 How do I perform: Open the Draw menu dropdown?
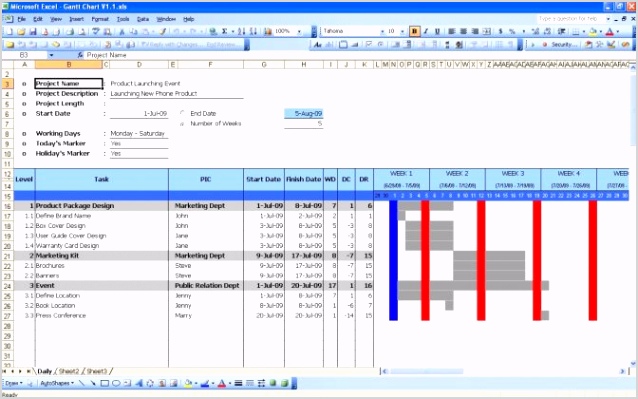pos(13,383)
